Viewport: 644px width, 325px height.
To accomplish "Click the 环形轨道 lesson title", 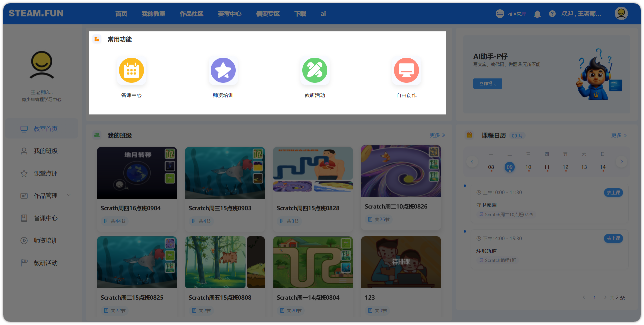I will tap(486, 251).
